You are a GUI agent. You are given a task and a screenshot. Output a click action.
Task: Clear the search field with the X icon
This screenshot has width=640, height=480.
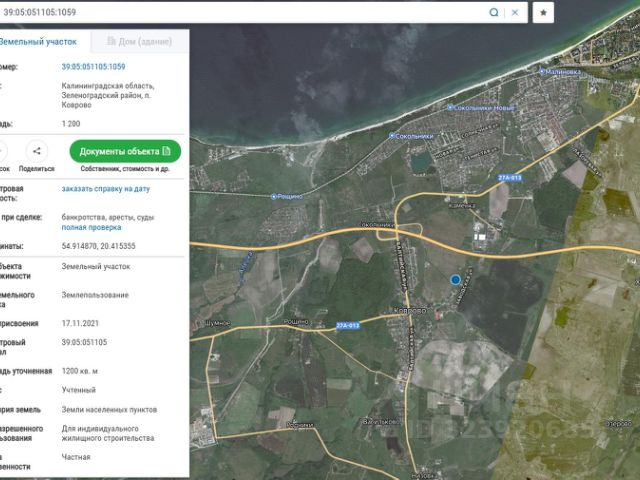point(516,12)
